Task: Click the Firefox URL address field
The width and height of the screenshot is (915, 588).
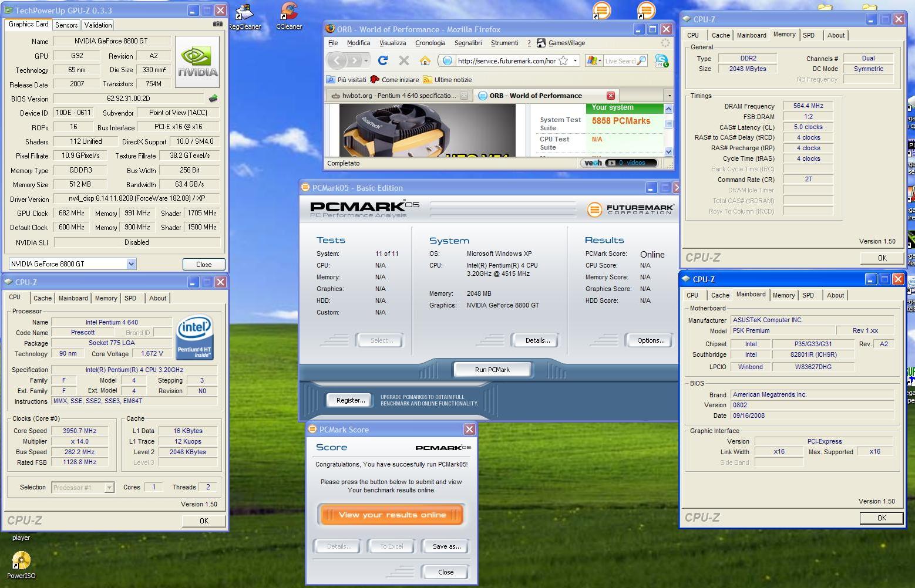Action: coord(506,60)
